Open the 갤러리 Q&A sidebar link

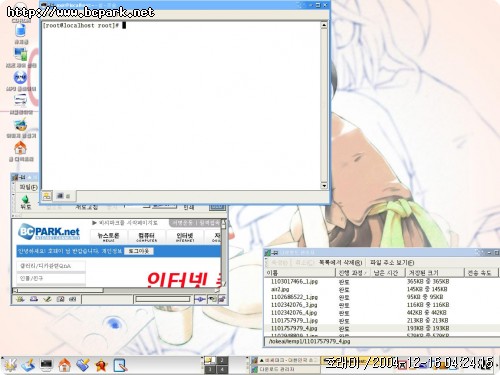tap(51, 266)
